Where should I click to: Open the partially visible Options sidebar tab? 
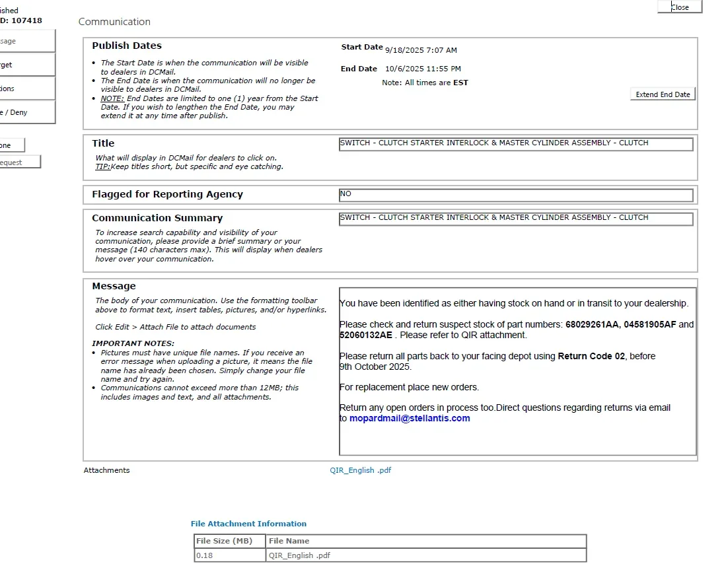pyautogui.click(x=27, y=88)
